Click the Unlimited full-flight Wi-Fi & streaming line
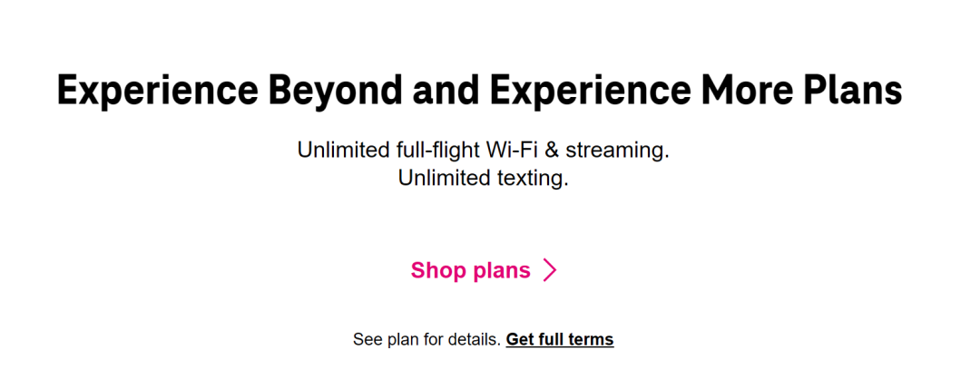The width and height of the screenshot is (980, 370). coord(483,150)
